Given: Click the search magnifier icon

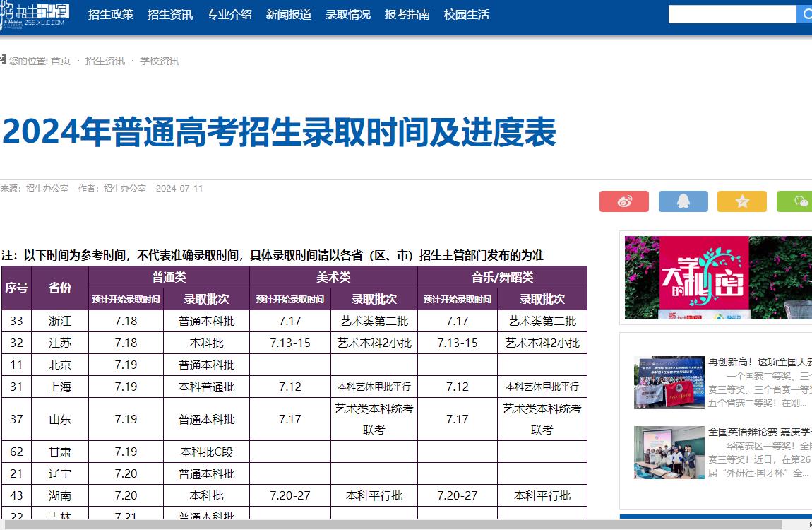Looking at the screenshot, I should coord(806,13).
